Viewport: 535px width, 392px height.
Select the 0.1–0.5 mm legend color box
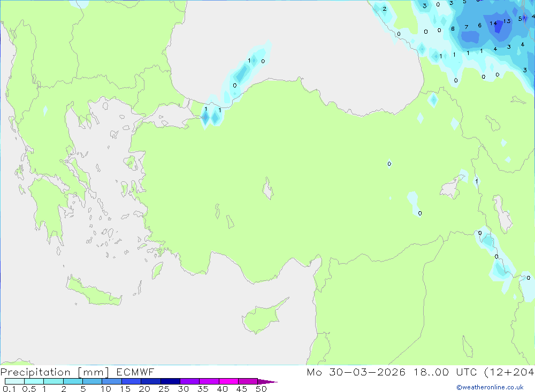click(x=14, y=381)
